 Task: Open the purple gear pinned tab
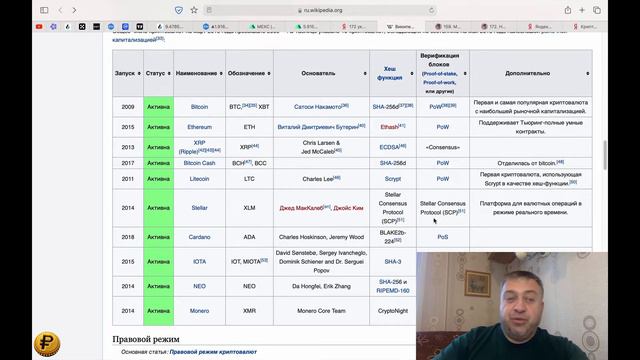click(x=53, y=27)
